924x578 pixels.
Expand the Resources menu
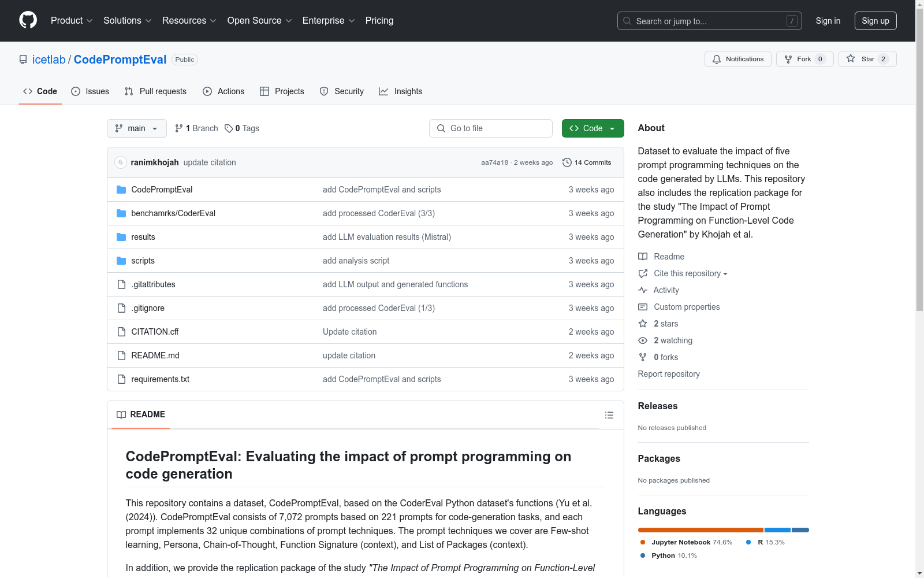(x=189, y=21)
